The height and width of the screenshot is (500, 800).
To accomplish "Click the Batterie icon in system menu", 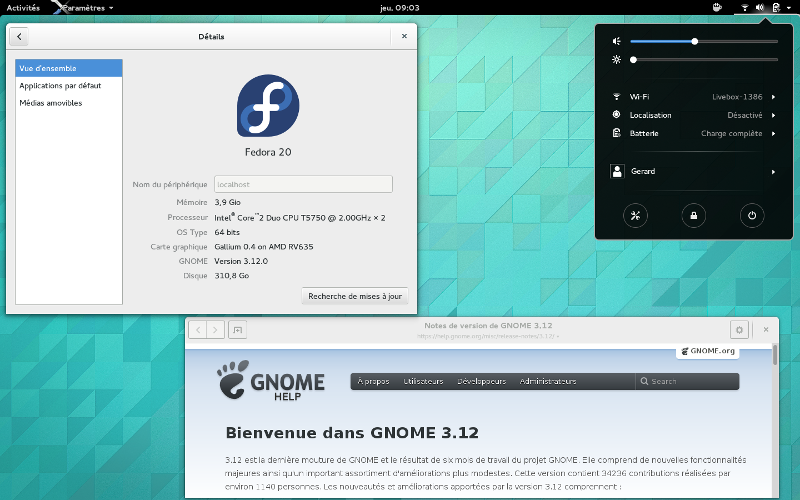I will point(616,133).
